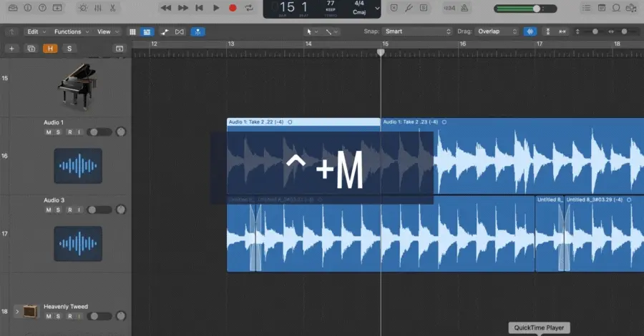Open the Edit menu

pyautogui.click(x=36, y=31)
